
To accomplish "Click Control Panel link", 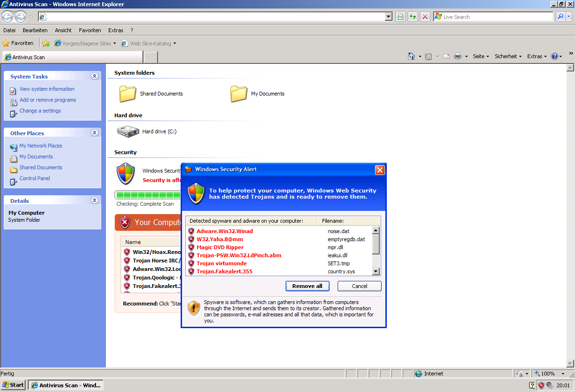I will pyautogui.click(x=35, y=178).
